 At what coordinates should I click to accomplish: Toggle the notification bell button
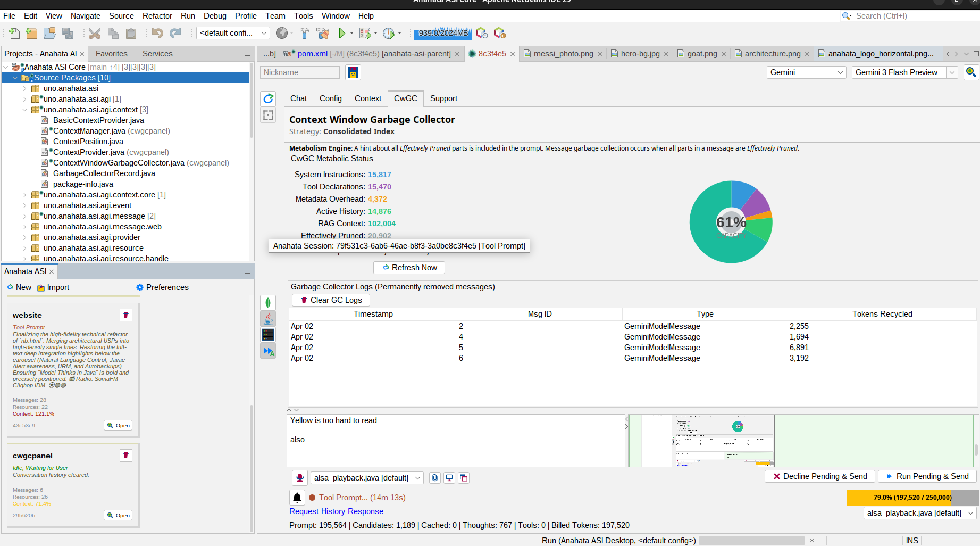[297, 498]
